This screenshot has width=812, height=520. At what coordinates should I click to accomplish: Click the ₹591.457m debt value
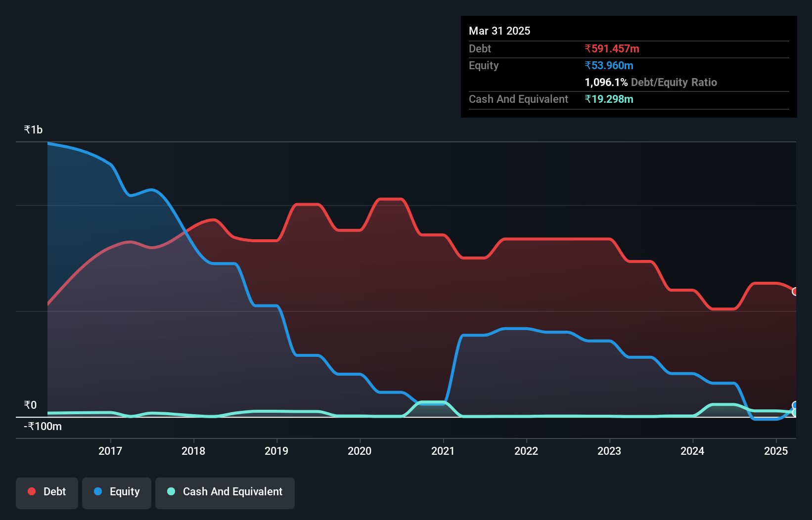tap(612, 48)
